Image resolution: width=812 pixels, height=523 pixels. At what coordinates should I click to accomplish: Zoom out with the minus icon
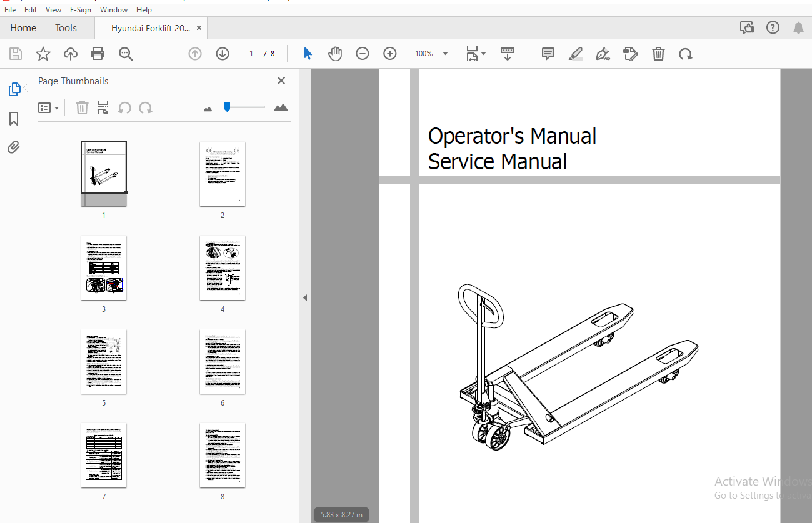(x=363, y=54)
